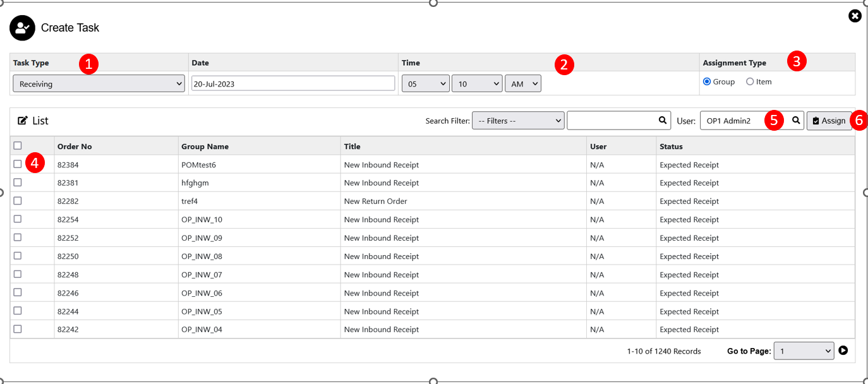Toggle the select-all checkbox in header
The width and height of the screenshot is (868, 384).
(x=18, y=146)
